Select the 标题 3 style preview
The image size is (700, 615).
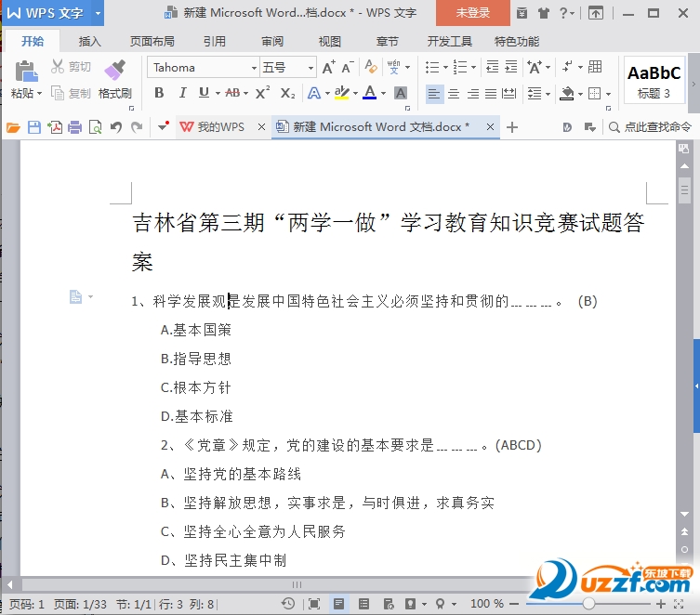click(654, 80)
